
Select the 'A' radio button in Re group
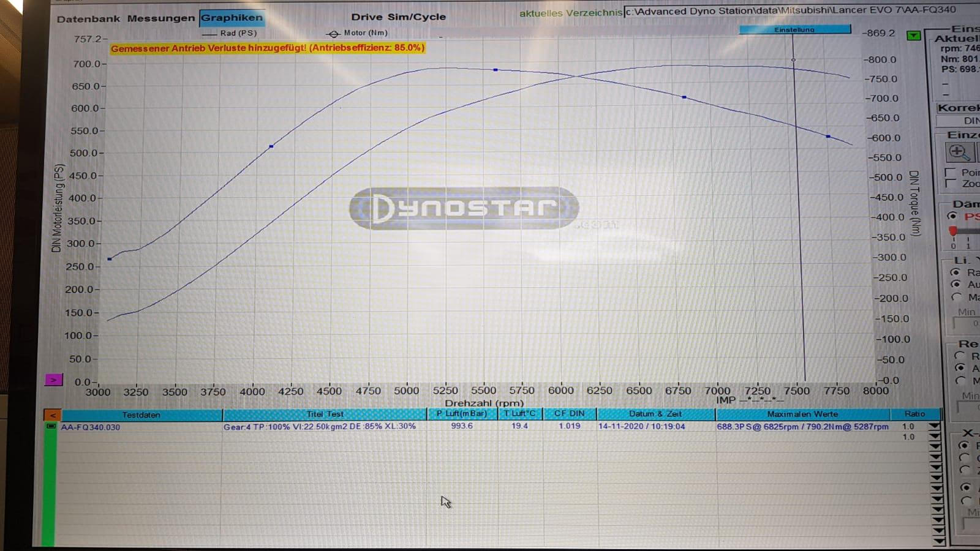[960, 367]
